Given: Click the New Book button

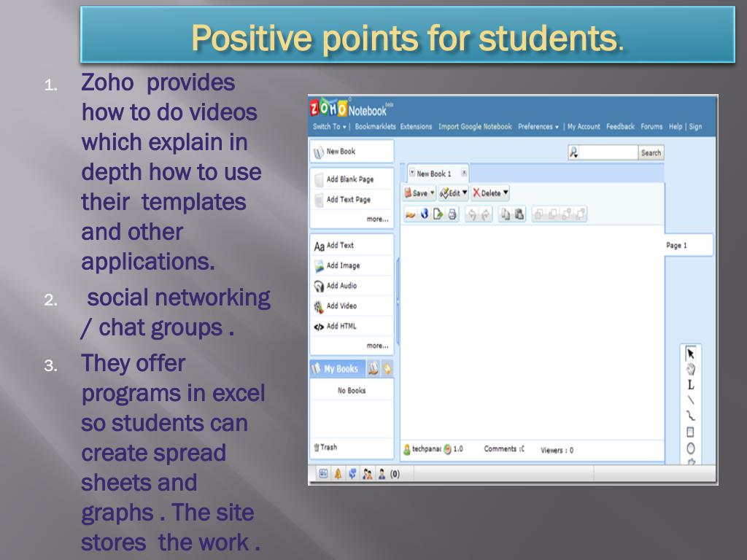Looking at the screenshot, I should tap(352, 152).
